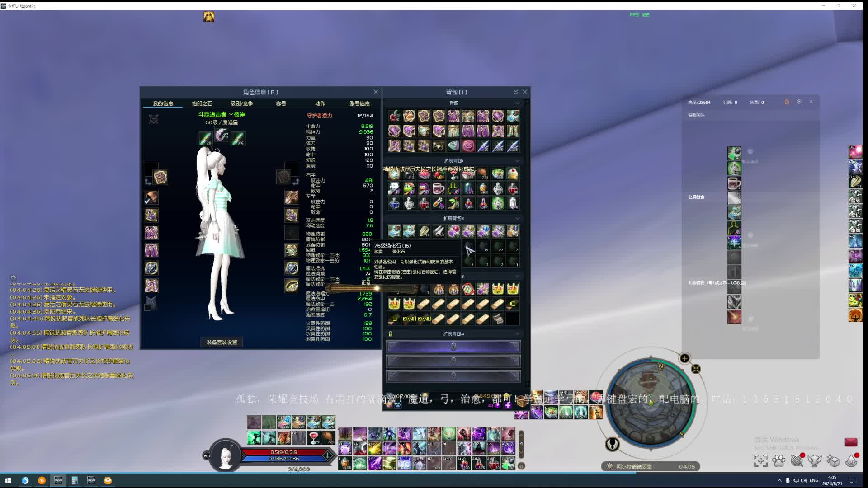Open the 账号信息 tab
This screenshot has height=488, width=868.
[359, 103]
